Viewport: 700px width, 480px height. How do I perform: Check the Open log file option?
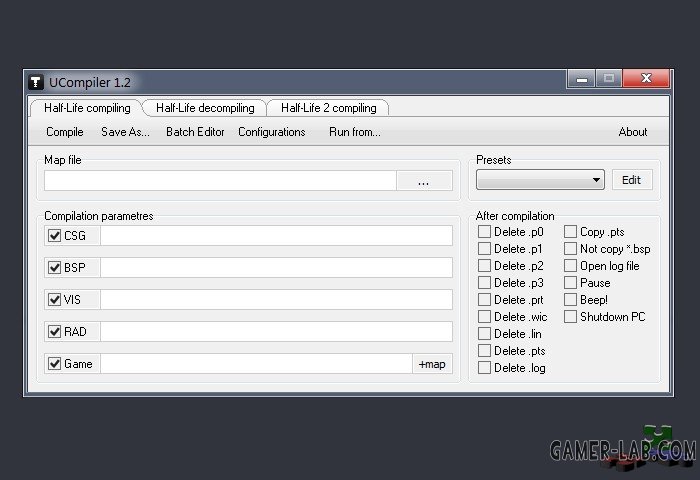[x=571, y=266]
